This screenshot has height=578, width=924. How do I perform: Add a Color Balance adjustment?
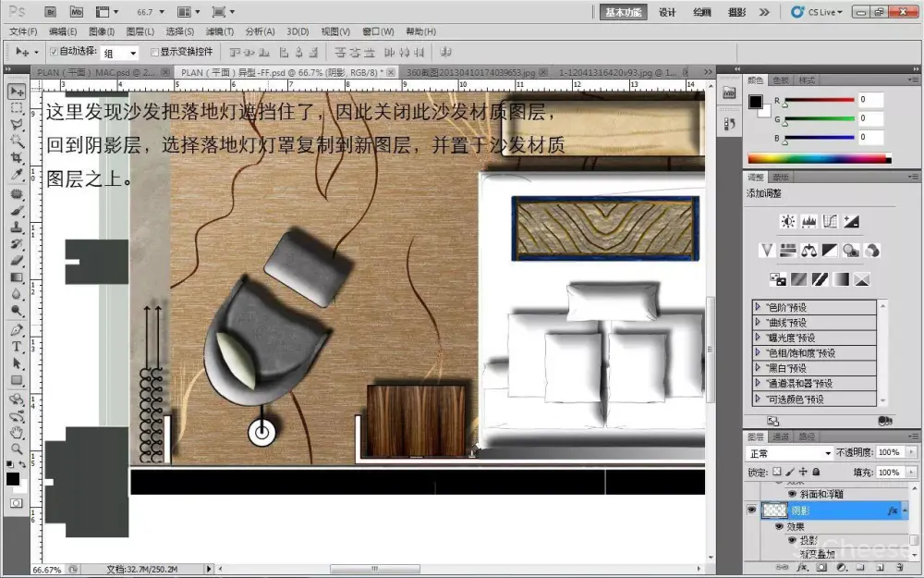pyautogui.click(x=808, y=251)
